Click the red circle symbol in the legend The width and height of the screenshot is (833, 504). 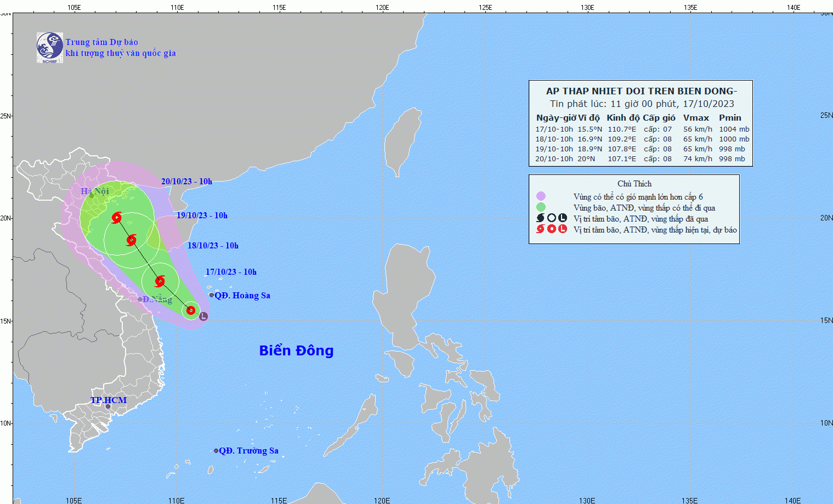tap(552, 229)
